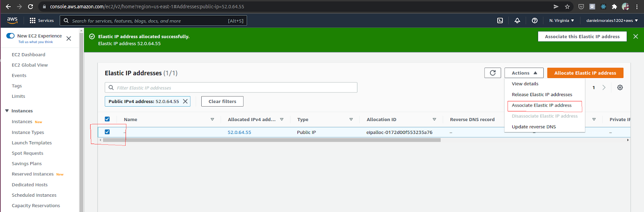Open Spot Requests
This screenshot has height=212, width=644.
click(x=27, y=153)
